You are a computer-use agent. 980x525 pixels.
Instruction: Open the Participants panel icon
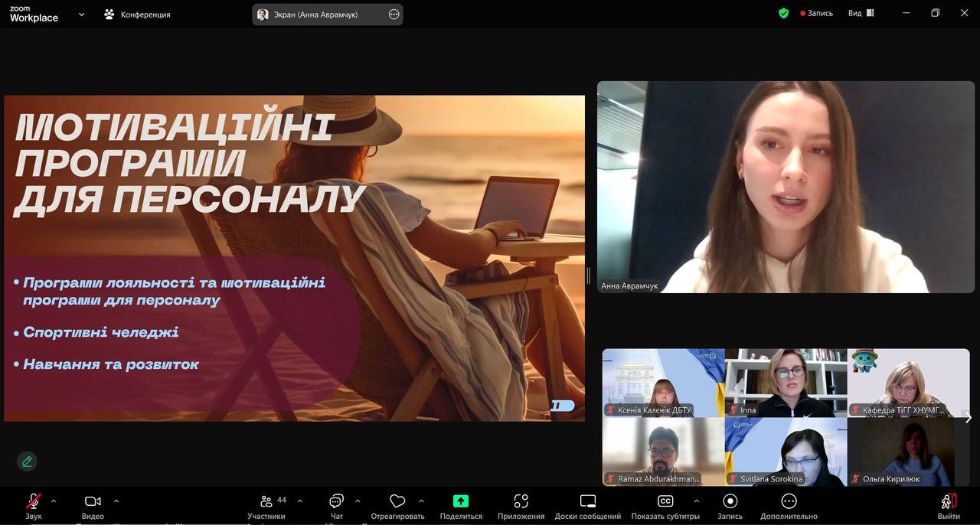pos(266,502)
